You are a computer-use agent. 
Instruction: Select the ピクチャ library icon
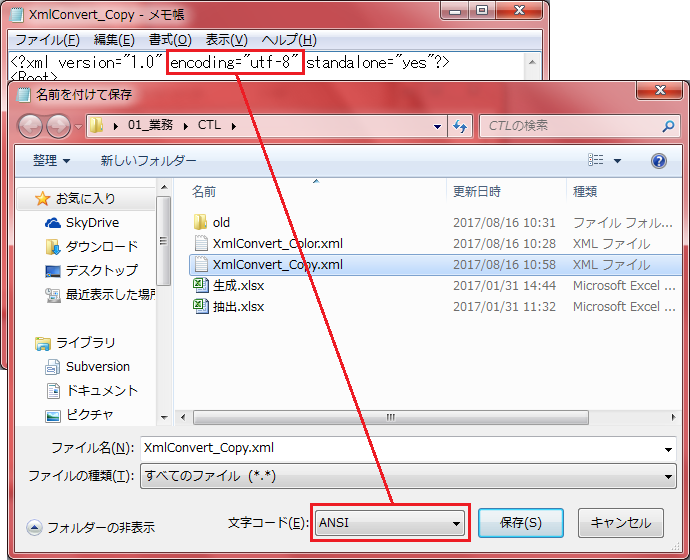(53, 415)
